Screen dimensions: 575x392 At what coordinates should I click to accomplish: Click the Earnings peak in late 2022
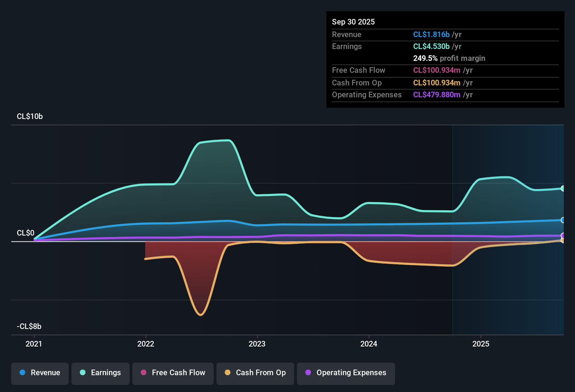point(229,140)
